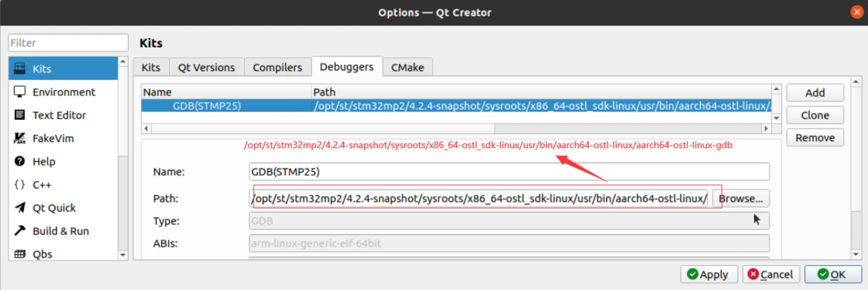
Task: Select the GDB(STMP25) debugger row
Action: click(x=456, y=106)
